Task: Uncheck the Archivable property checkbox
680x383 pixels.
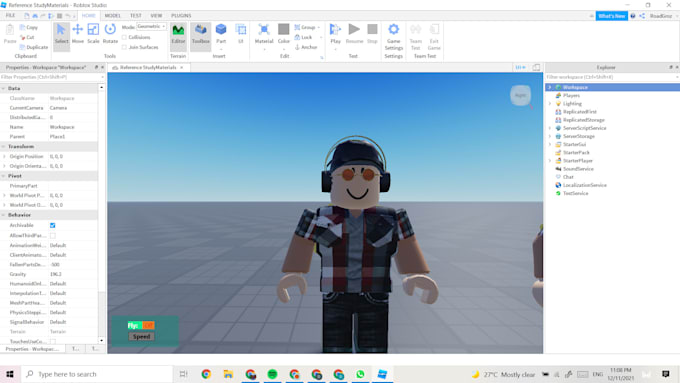Action: click(x=52, y=225)
